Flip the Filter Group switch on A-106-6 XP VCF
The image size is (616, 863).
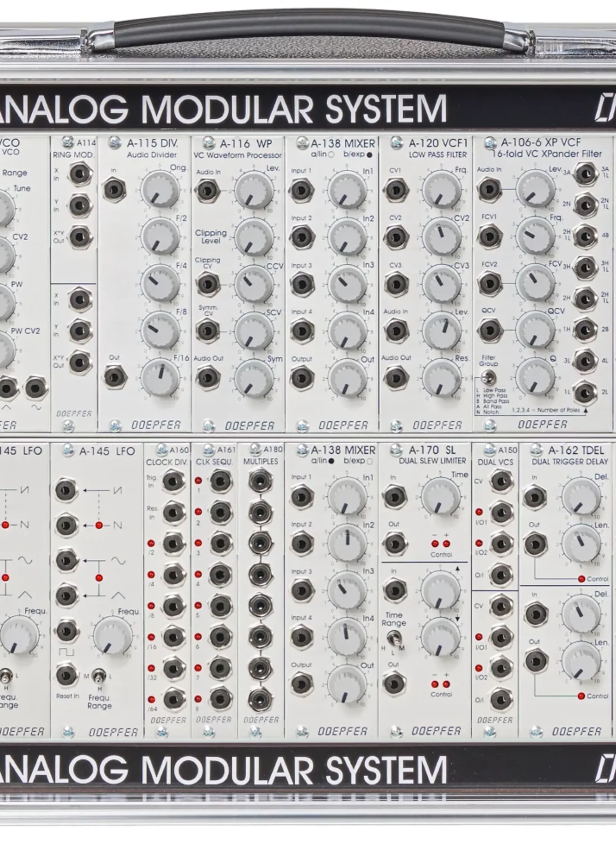[x=488, y=378]
